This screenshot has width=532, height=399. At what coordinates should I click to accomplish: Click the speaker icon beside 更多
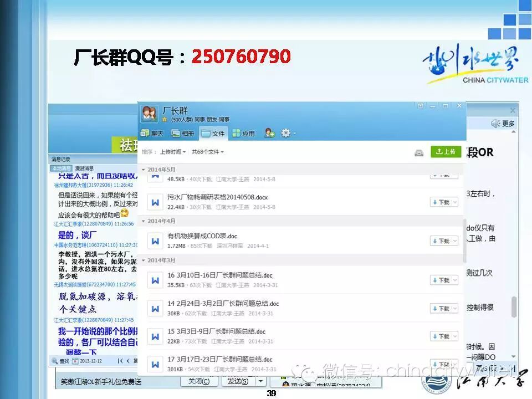pyautogui.click(x=495, y=124)
